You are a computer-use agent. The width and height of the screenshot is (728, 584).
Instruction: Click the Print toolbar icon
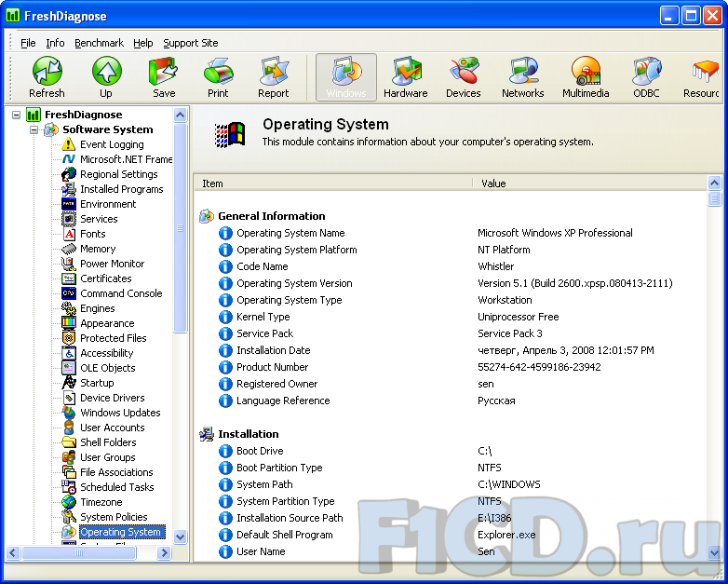point(218,77)
